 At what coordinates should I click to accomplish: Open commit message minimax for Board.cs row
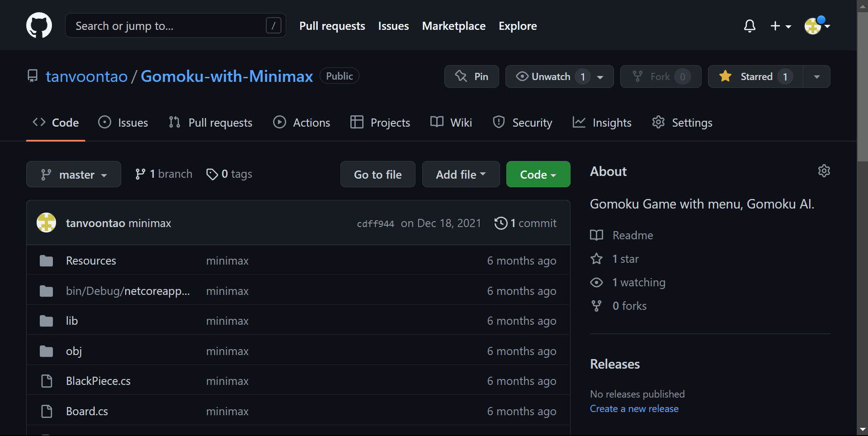point(227,411)
